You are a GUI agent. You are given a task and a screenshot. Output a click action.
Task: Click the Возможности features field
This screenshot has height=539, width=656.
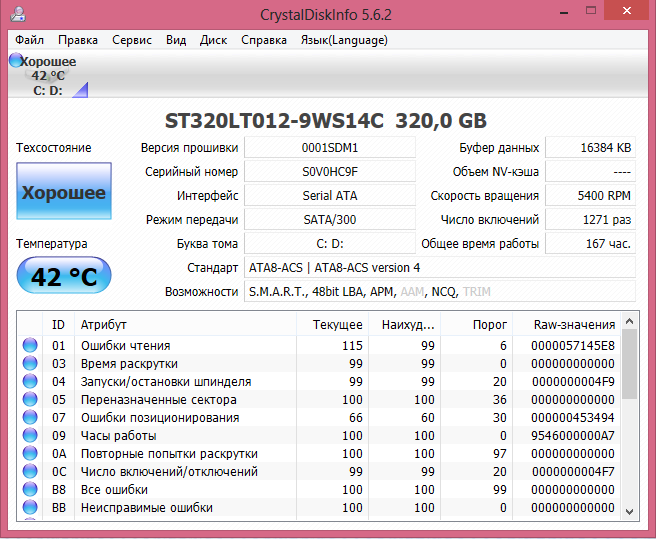pos(440,291)
